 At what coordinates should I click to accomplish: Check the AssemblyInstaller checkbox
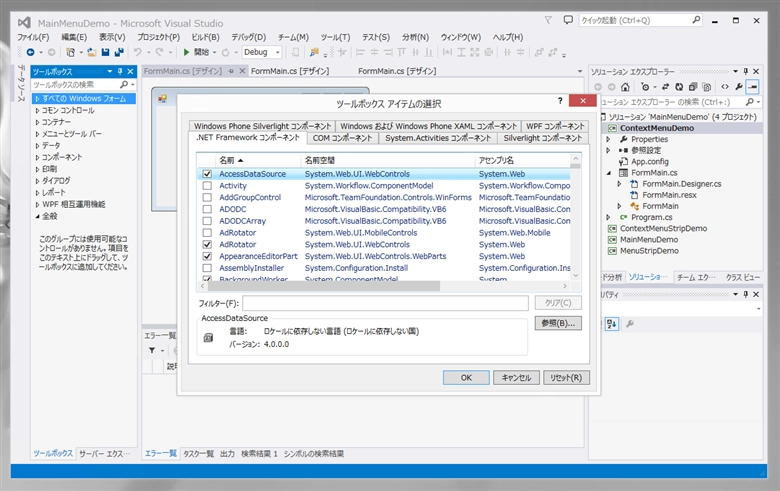click(x=207, y=268)
